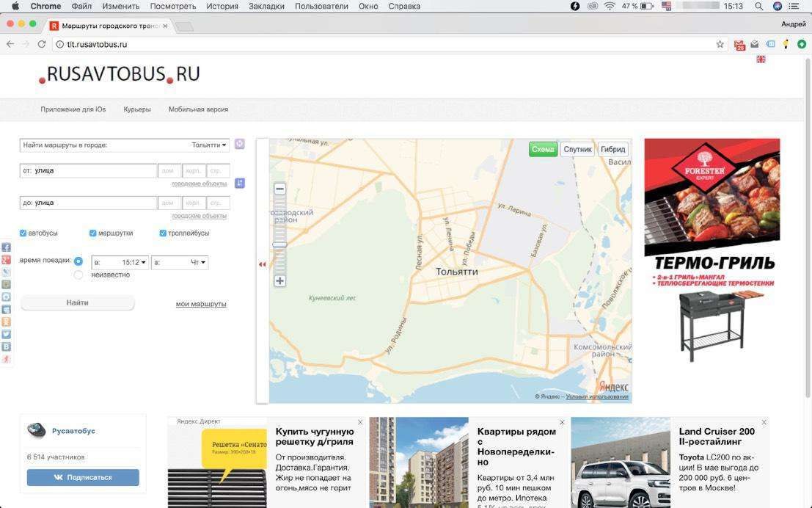
Task: Open the История menu in menu bar
Action: [x=222, y=6]
